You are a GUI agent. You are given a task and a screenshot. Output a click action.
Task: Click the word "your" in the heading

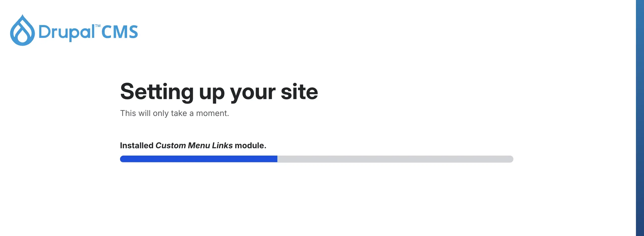click(253, 93)
